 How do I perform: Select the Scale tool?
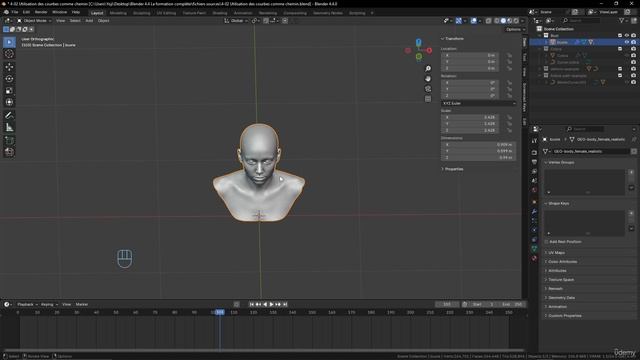9,90
